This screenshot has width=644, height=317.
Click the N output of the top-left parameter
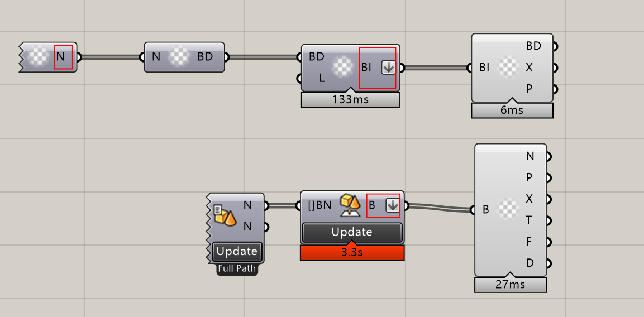pos(60,57)
